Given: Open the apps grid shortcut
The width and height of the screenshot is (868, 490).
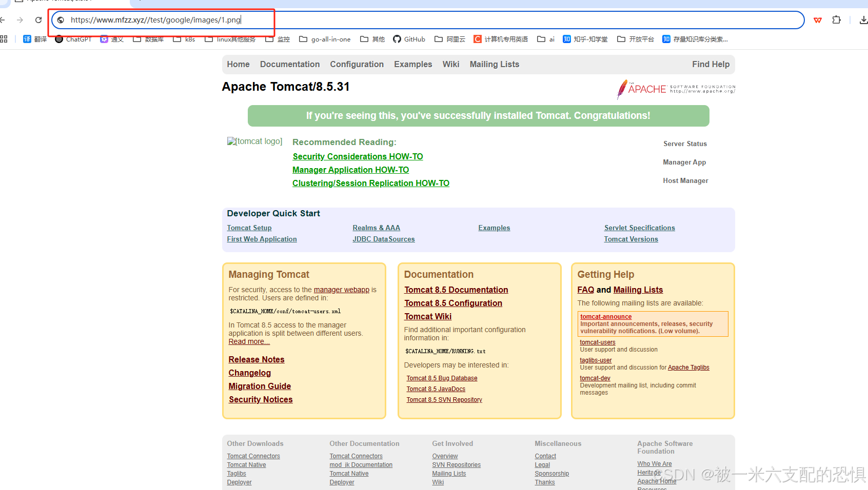Looking at the screenshot, I should (x=4, y=39).
